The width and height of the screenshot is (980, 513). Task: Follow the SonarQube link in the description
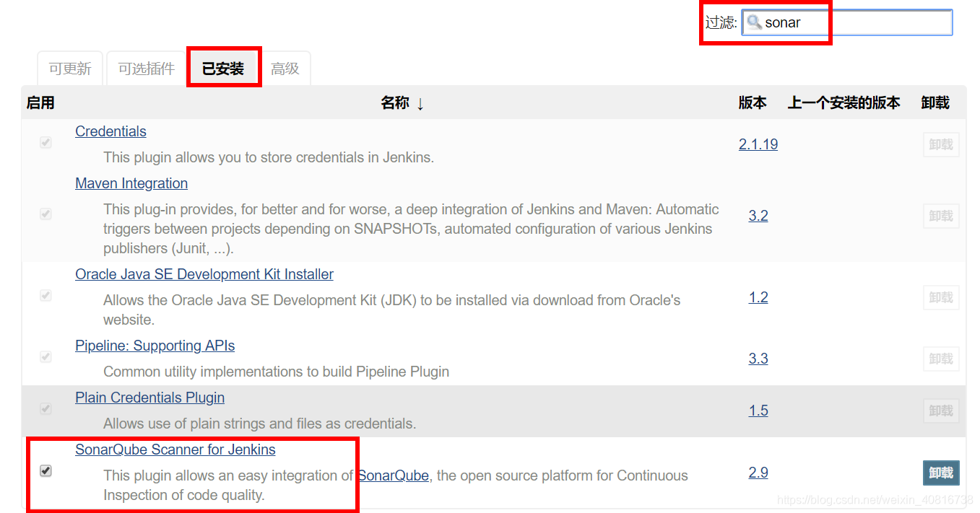point(394,475)
